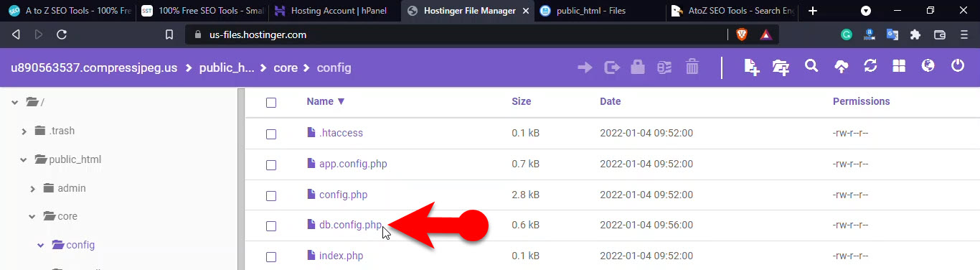Viewport: 980px width, 270px height.
Task: Click the 2.8 kB size of config.php
Action: click(525, 195)
